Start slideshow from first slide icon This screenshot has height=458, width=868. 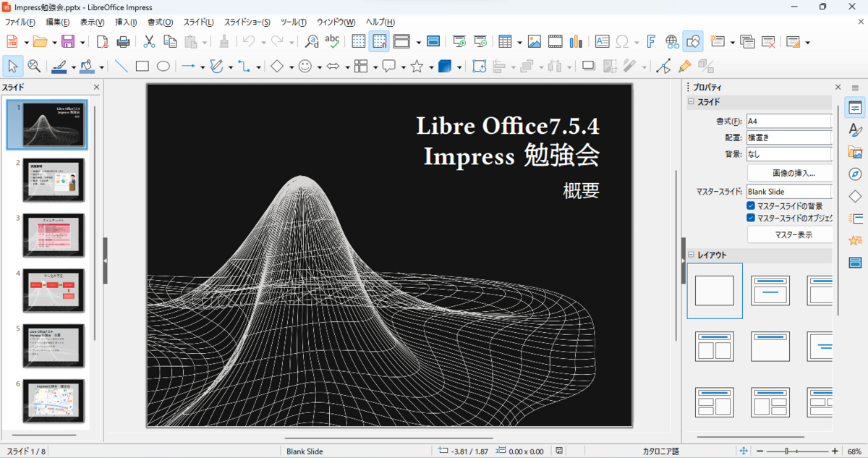459,41
